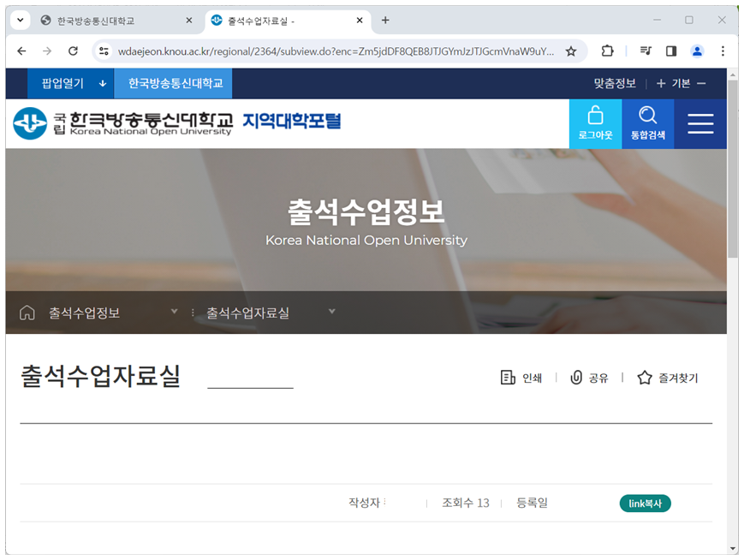The height and width of the screenshot is (560, 744).
Task: Close the 한국방송통신대학교 tab
Action: [189, 21]
